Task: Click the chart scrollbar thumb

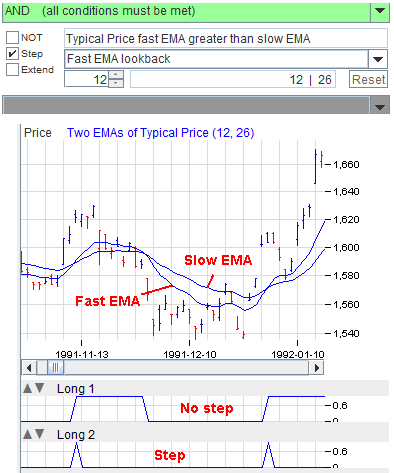Action: tap(55, 368)
